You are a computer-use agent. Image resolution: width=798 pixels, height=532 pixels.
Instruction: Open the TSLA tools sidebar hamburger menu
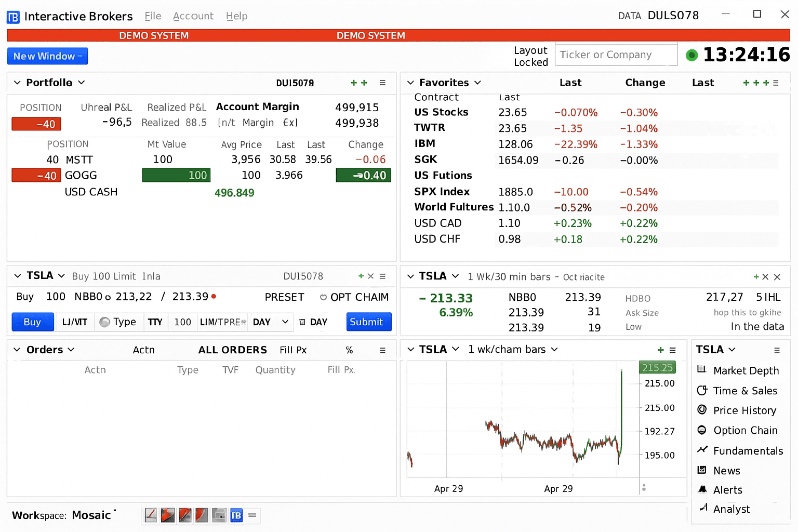[777, 350]
